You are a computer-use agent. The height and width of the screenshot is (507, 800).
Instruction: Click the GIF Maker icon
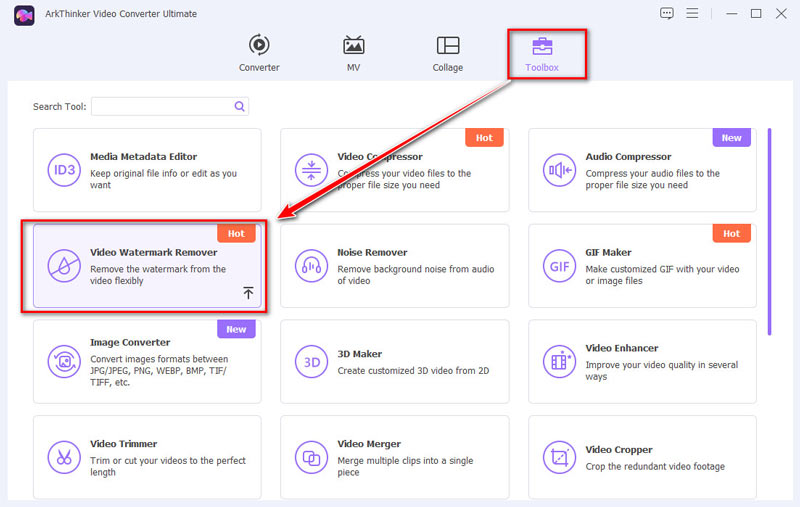click(x=559, y=266)
